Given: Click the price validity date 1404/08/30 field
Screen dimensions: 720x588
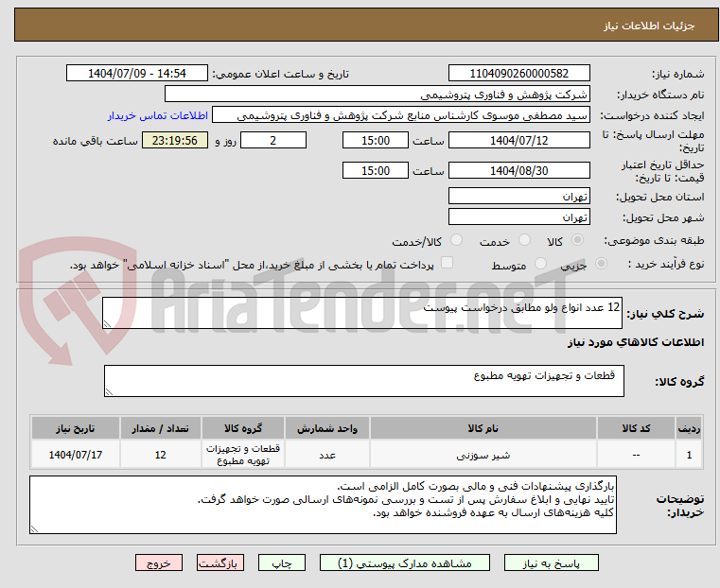Looking at the screenshot, I should pyautogui.click(x=518, y=170).
